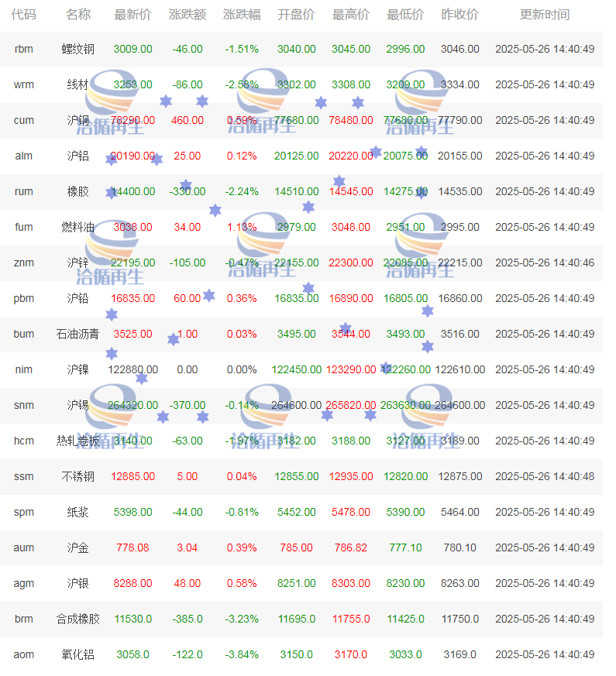Image resolution: width=616 pixels, height=676 pixels.
Task: Click update time ending 14:40:48 for ssm
Action: (545, 477)
